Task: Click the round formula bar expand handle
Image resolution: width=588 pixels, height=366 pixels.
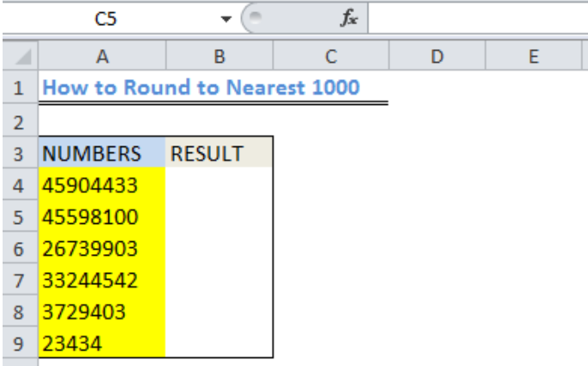Action: [256, 17]
